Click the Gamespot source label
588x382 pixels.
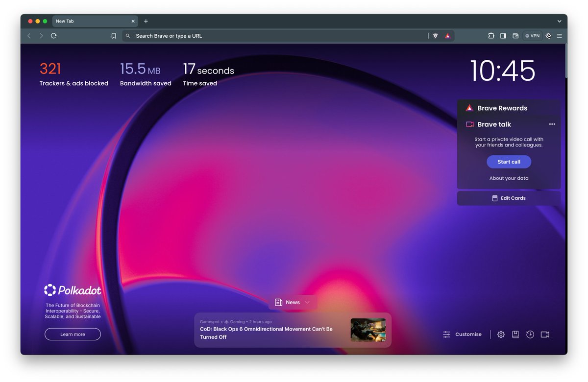click(209, 322)
